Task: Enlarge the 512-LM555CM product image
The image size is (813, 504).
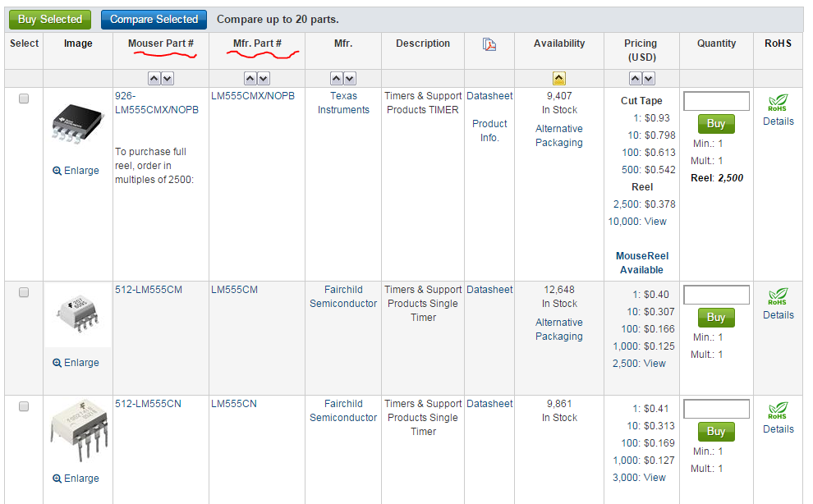Action: click(76, 363)
